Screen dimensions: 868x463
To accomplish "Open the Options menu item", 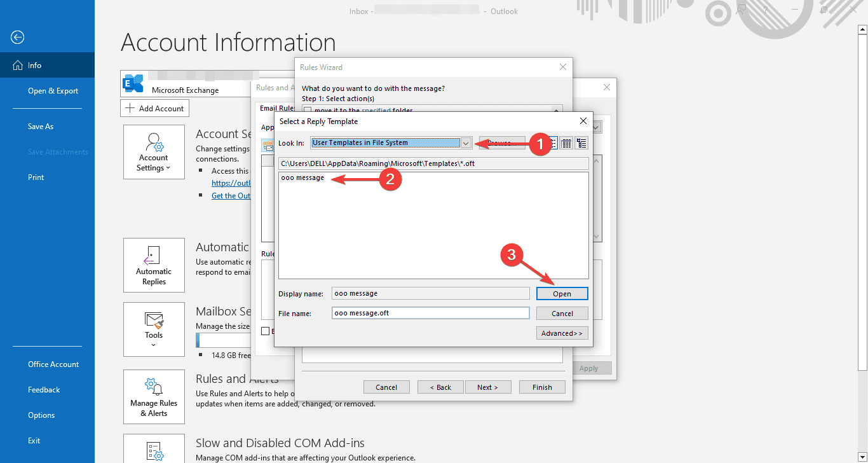I will tap(41, 415).
